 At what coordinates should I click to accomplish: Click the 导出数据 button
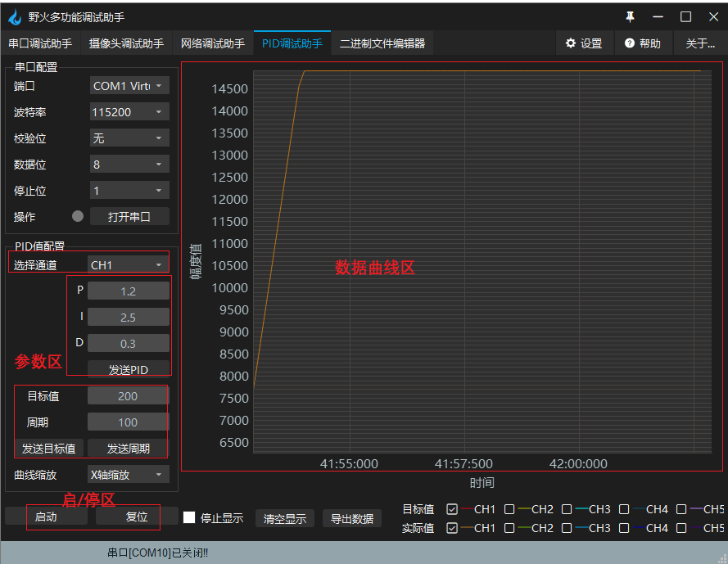352,518
